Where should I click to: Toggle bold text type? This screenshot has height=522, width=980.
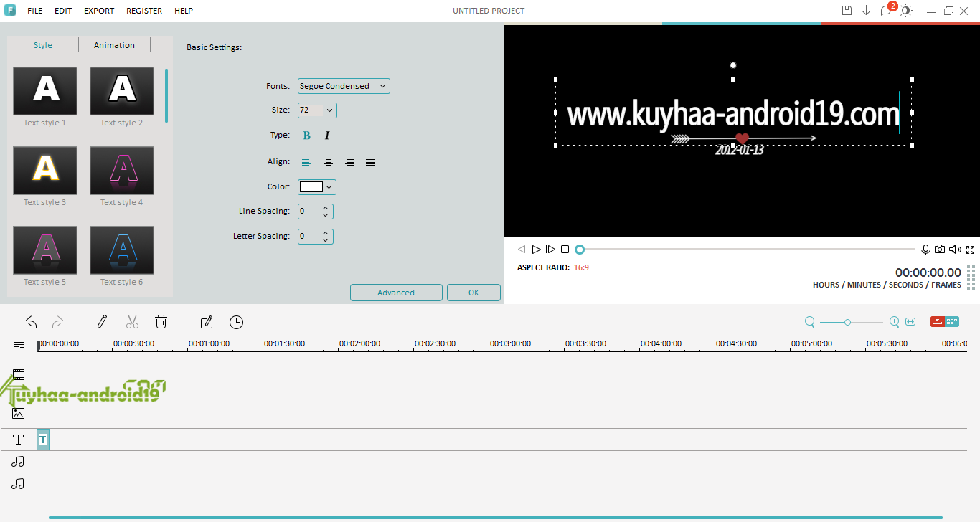pos(307,136)
